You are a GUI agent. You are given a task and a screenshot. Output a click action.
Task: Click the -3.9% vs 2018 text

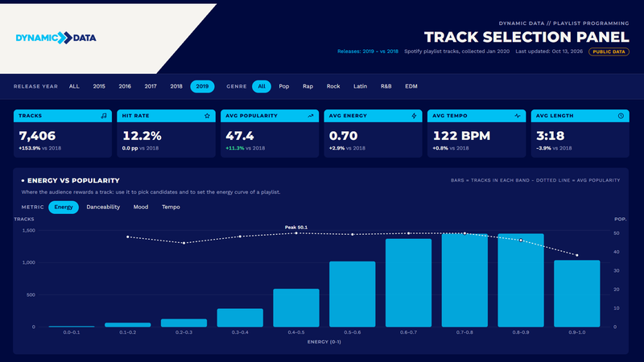pos(554,148)
